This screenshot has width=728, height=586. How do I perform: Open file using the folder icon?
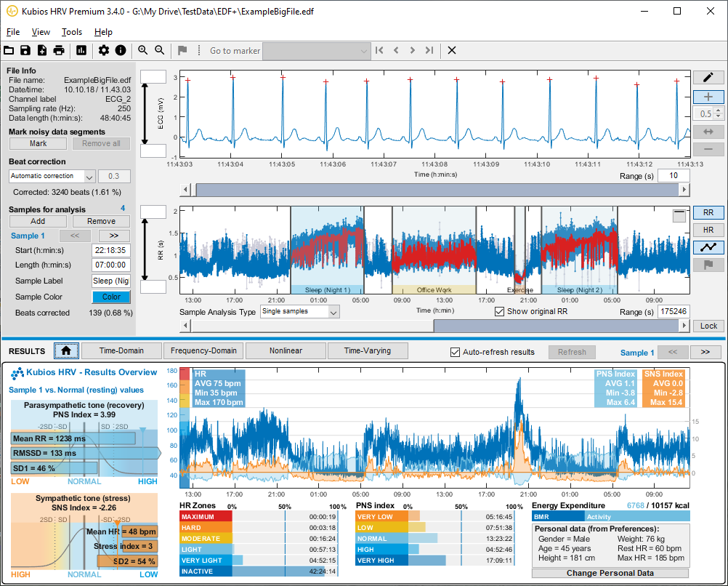tap(9, 50)
